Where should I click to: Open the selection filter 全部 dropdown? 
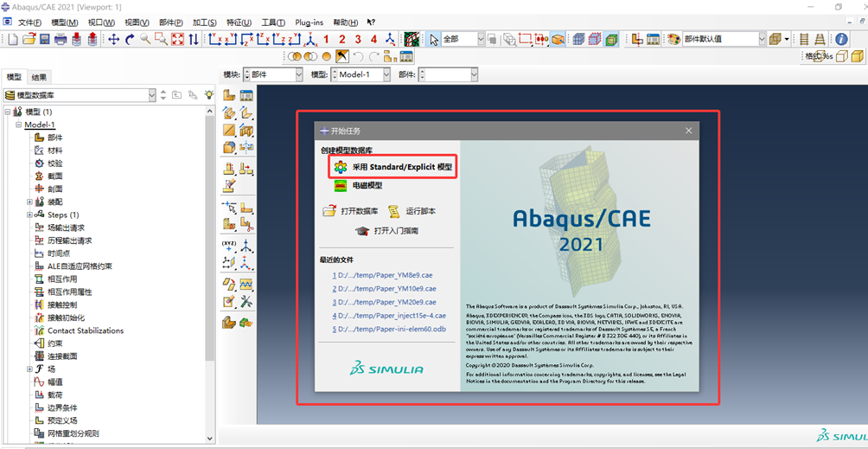(480, 39)
